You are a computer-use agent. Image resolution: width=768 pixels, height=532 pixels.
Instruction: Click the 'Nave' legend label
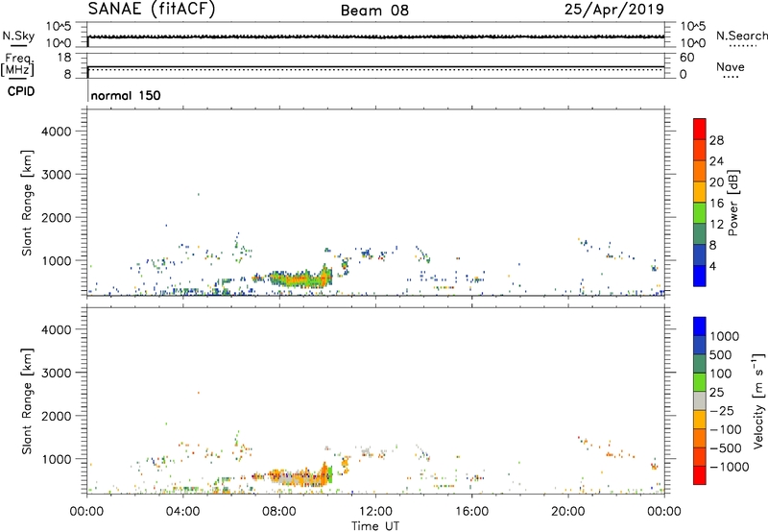click(730, 67)
